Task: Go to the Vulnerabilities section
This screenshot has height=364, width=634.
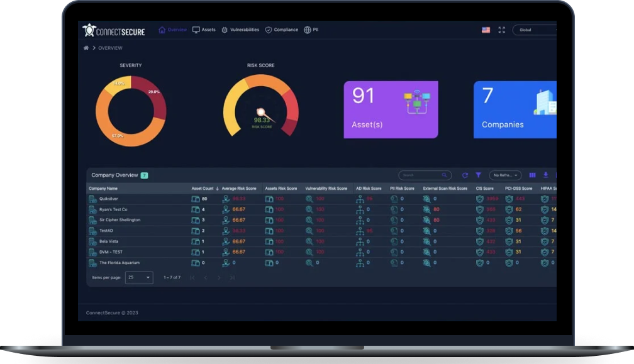Action: [240, 30]
